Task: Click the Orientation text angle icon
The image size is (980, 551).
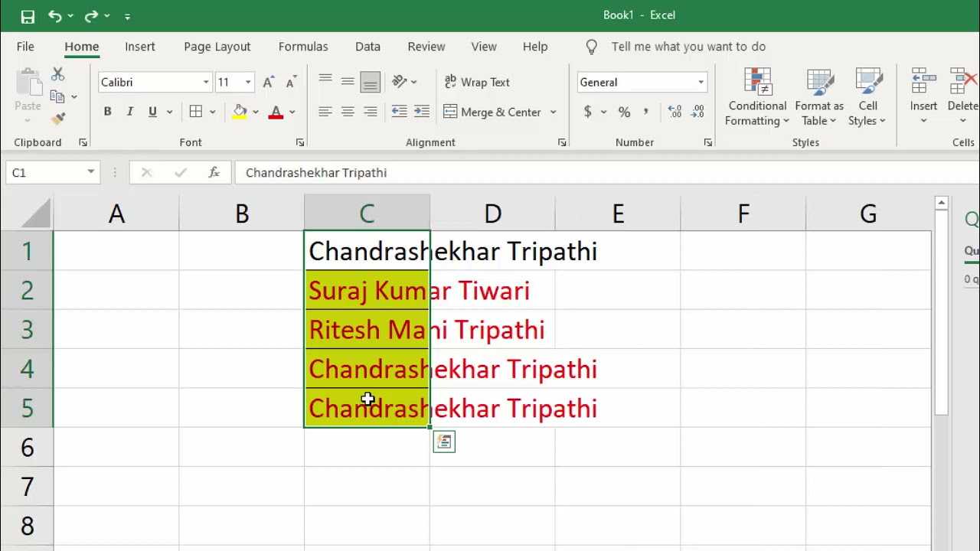Action: (400, 81)
